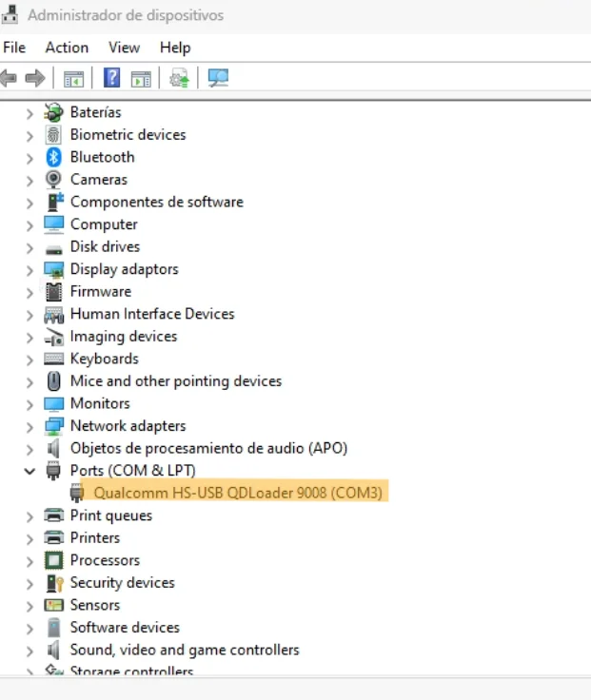Select Qualcomm HS-USB QDLoader 9008 (COM3)
591x700 pixels.
point(238,493)
